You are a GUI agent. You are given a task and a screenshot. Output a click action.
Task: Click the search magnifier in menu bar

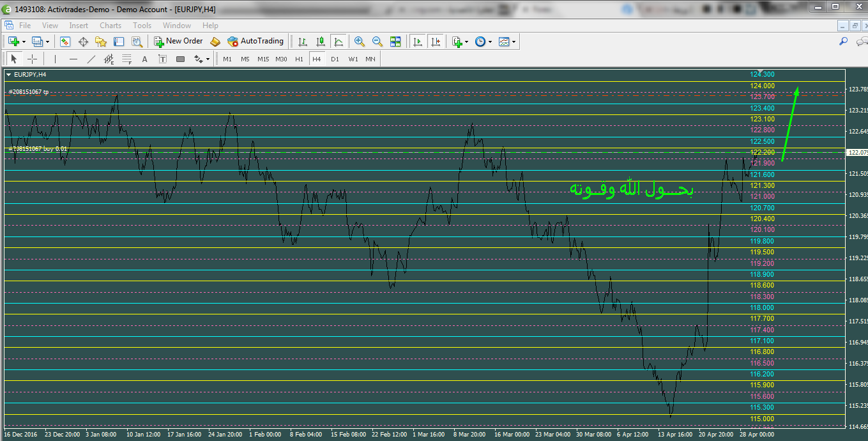843,42
